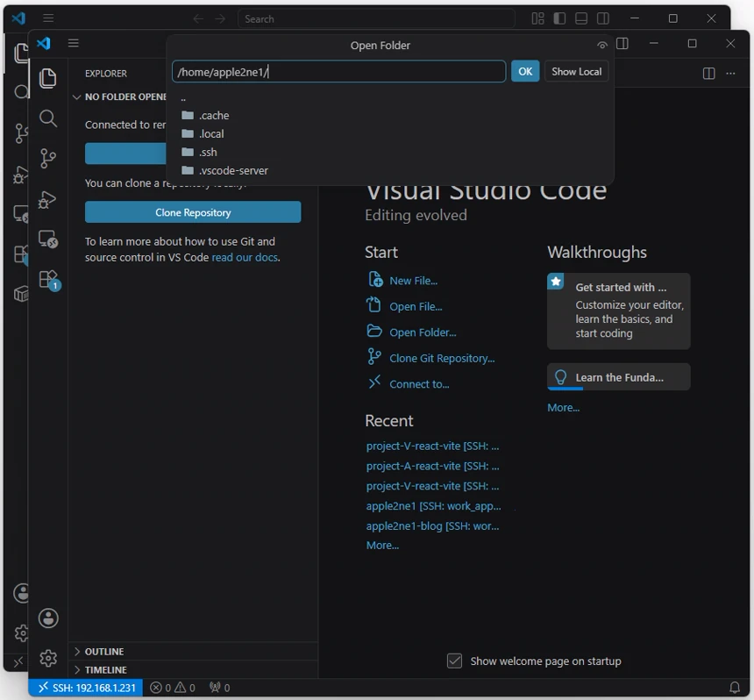Viewport: 754px width, 700px height.
Task: Click Open File... link
Action: (405, 306)
